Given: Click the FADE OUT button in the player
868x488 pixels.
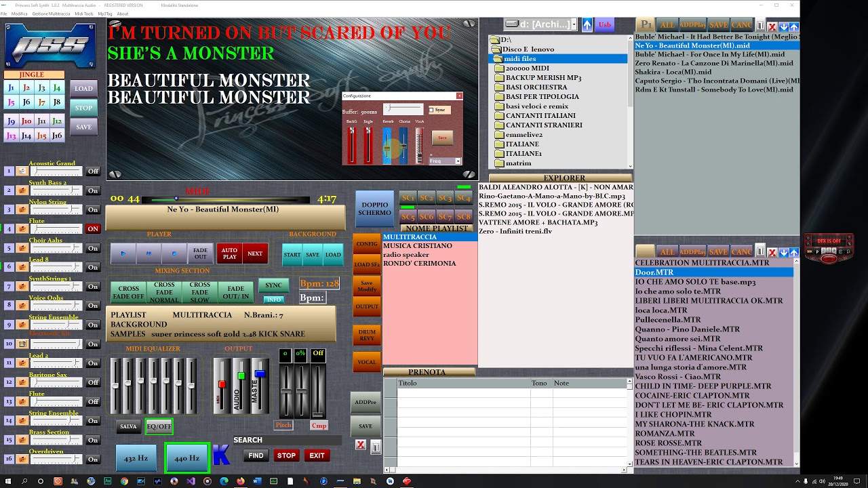Looking at the screenshot, I should point(200,253).
